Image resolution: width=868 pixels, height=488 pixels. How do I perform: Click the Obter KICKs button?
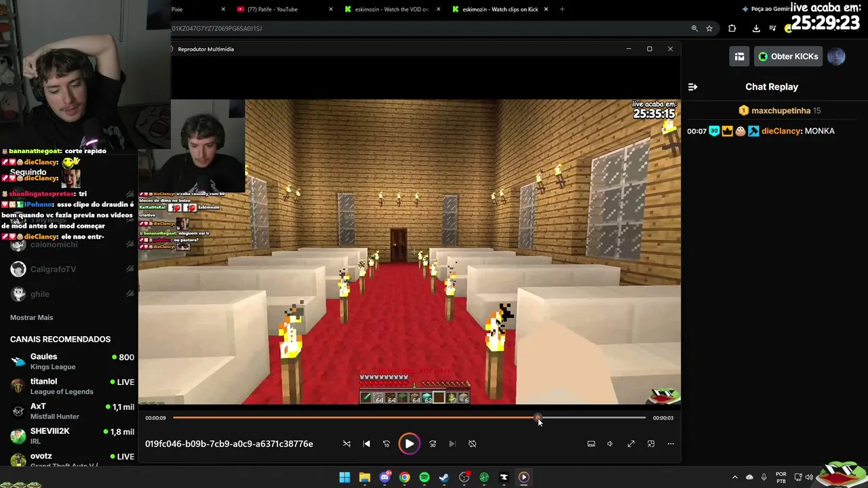point(788,56)
